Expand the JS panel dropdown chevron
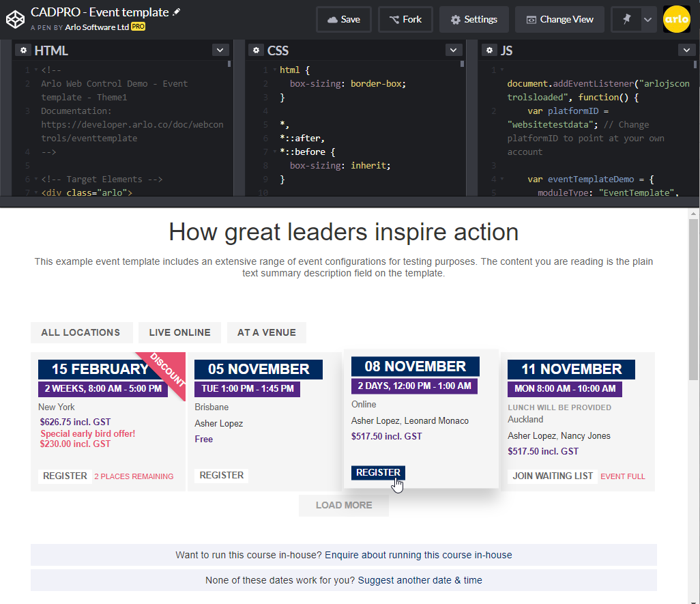700x604 pixels. [686, 50]
